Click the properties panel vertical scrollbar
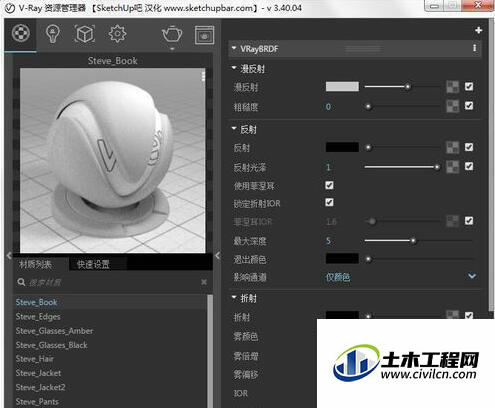This screenshot has height=408, width=495. (x=491, y=165)
